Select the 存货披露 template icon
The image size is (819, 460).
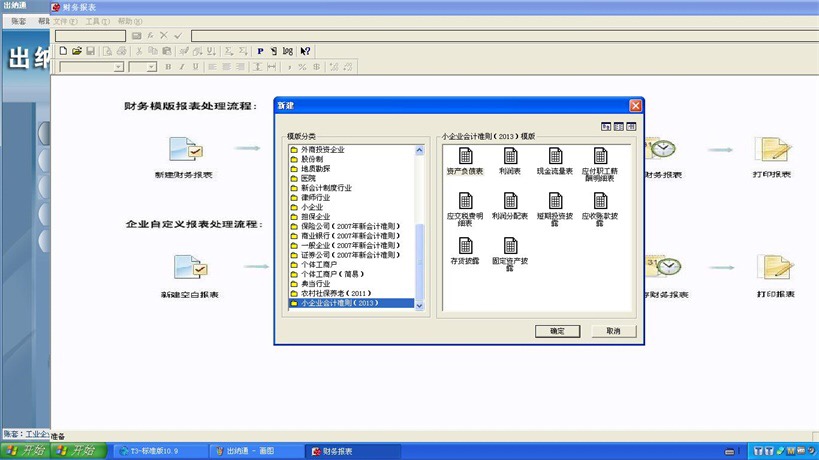[465, 246]
